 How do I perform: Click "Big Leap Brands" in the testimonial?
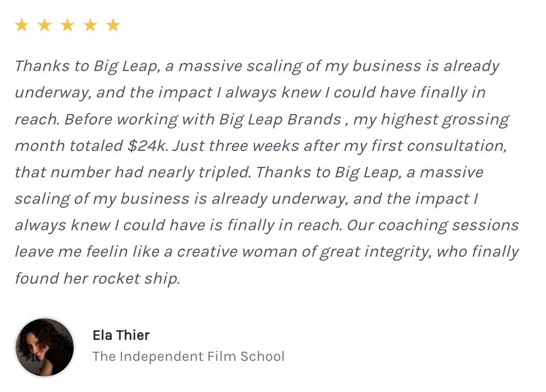click(280, 119)
